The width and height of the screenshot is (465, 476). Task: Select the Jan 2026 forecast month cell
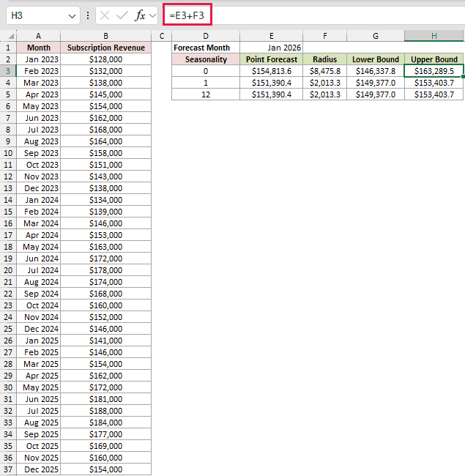pyautogui.click(x=272, y=48)
